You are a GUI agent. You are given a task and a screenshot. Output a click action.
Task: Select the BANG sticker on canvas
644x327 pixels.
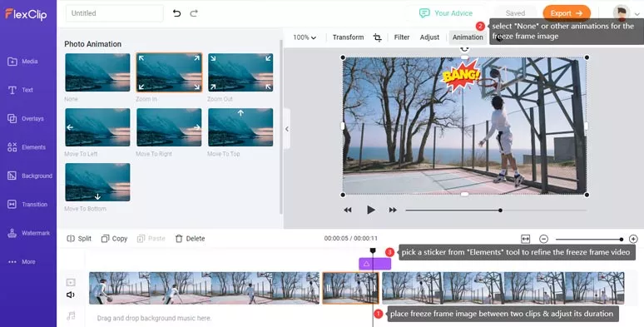point(460,75)
